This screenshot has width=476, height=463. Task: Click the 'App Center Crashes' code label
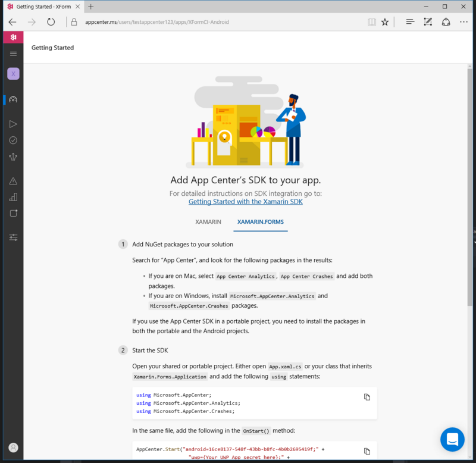pyautogui.click(x=306, y=276)
